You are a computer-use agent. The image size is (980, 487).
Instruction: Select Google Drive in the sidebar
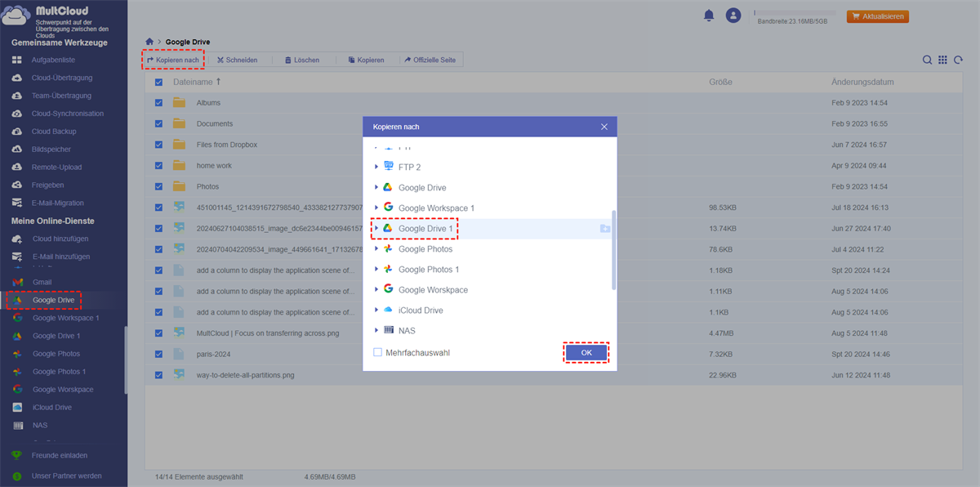coord(53,300)
